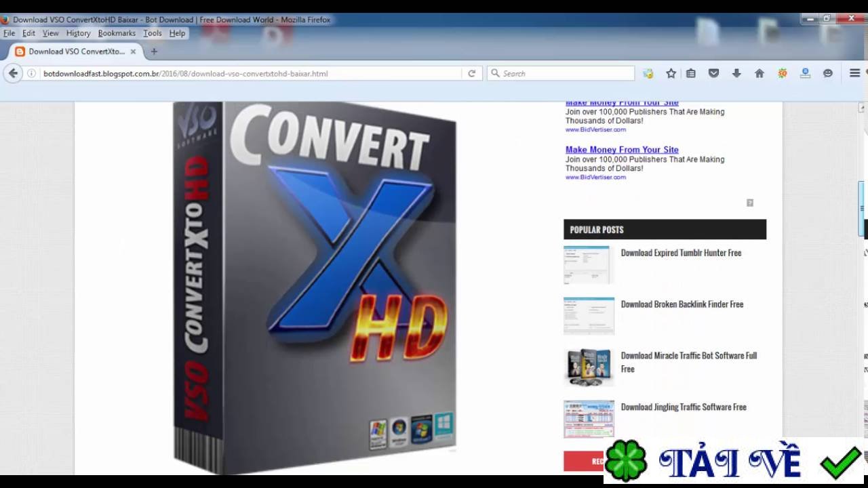
Task: Click the Miracle Traffic Bot thumbnail
Action: point(589,367)
